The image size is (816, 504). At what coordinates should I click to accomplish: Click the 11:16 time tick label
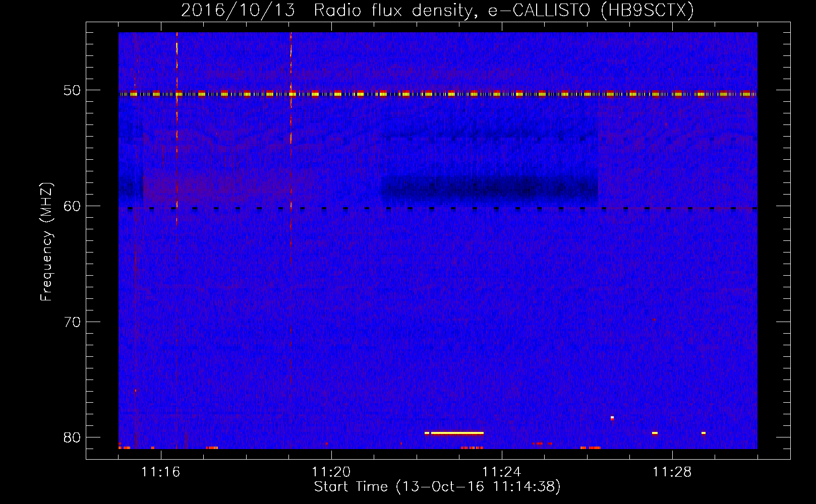[x=161, y=472]
